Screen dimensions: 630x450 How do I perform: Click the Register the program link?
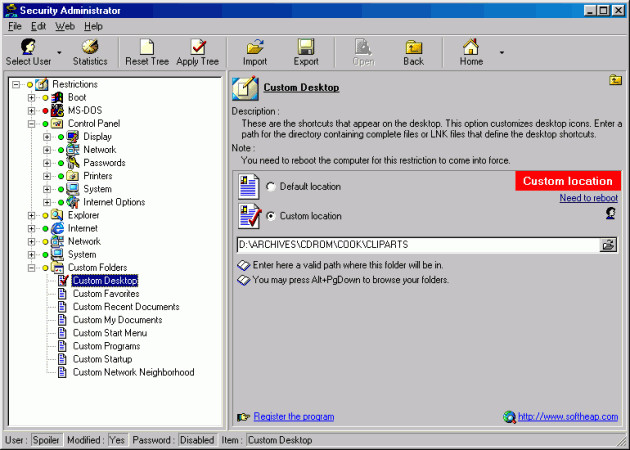[294, 417]
